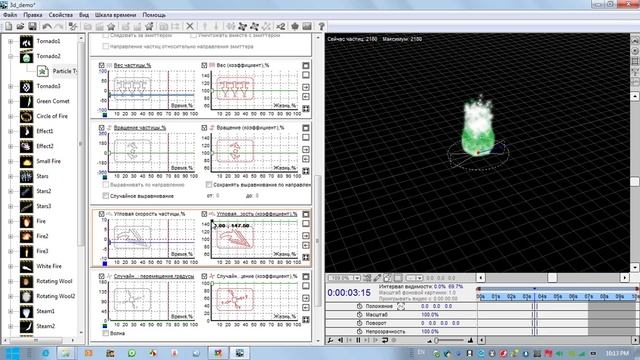Expand the White Fire tree node
The height and width of the screenshot is (360, 640).
(x=11, y=266)
